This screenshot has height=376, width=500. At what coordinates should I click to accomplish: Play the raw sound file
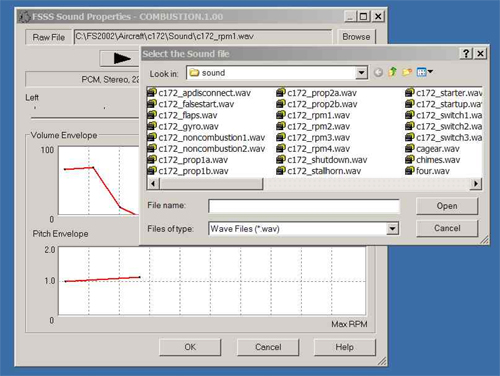tap(120, 58)
